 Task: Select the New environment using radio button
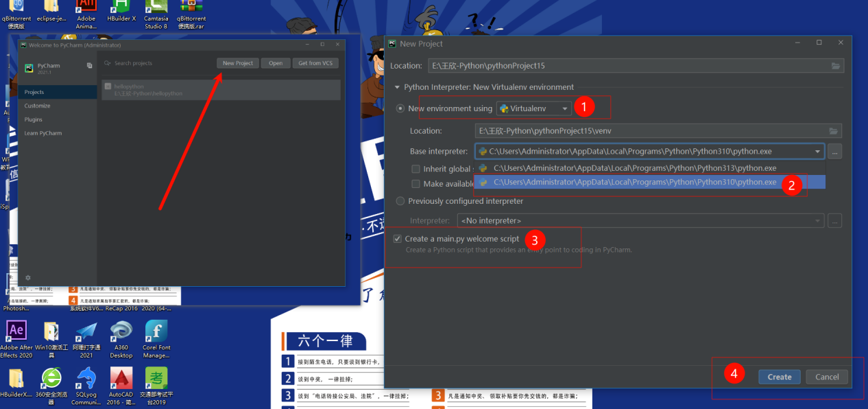400,108
